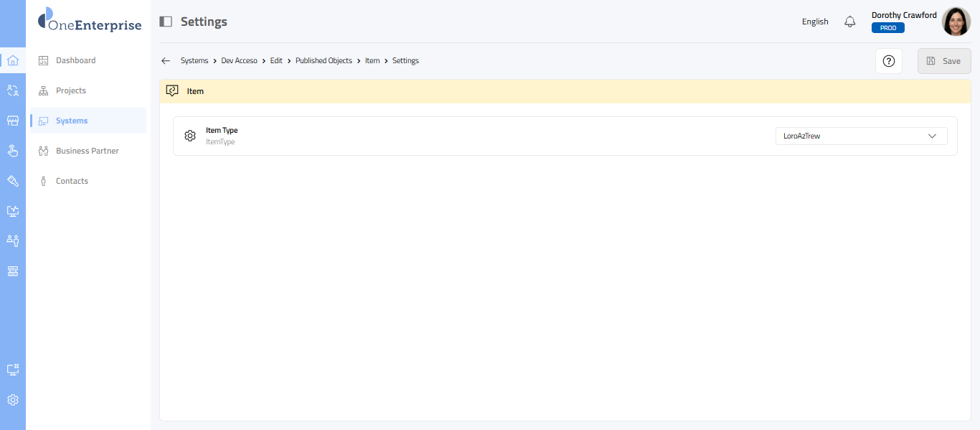Click the paint brush icon in the left rail
This screenshot has height=430, width=980.
pyautogui.click(x=12, y=181)
